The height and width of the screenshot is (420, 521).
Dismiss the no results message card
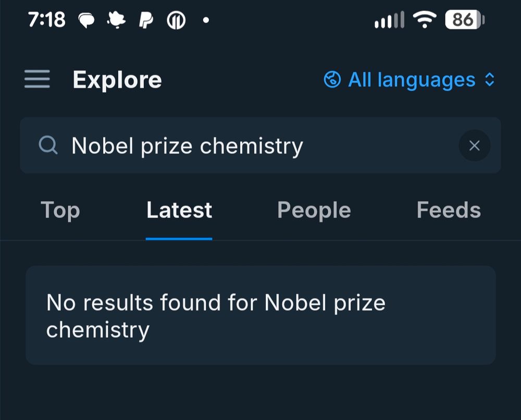(260, 315)
